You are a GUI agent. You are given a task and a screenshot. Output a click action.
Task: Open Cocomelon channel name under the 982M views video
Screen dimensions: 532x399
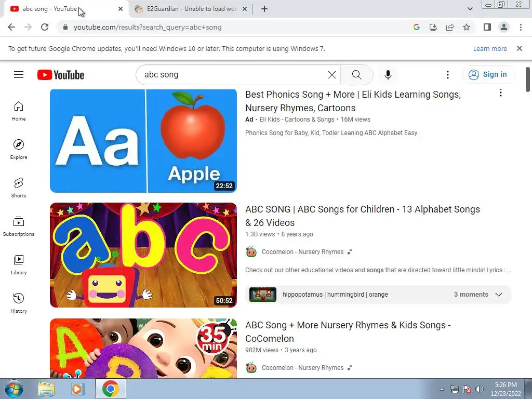click(303, 368)
